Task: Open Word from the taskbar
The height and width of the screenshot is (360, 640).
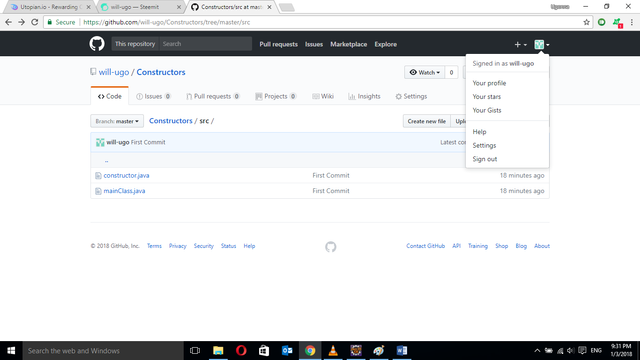Action: [402, 351]
